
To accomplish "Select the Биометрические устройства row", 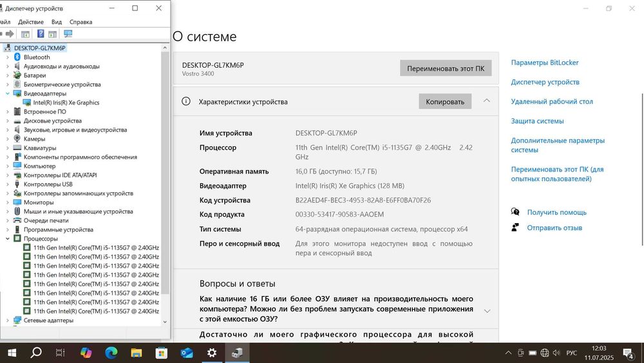I will tap(62, 84).
